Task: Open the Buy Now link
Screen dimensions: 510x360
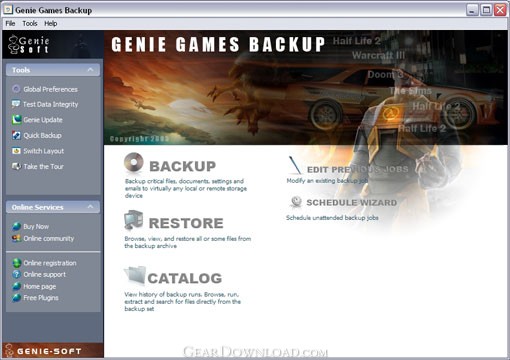Action: pyautogui.click(x=36, y=227)
